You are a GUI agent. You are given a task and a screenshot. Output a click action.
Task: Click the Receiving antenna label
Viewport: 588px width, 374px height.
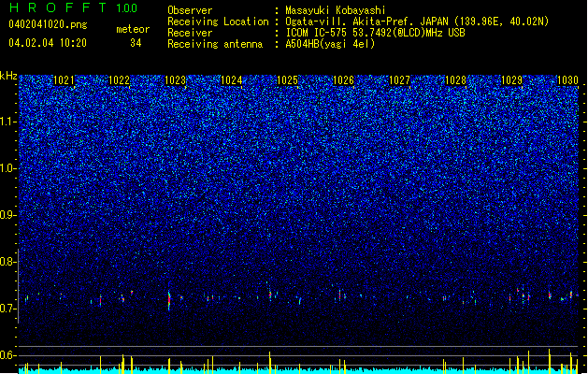coord(215,44)
